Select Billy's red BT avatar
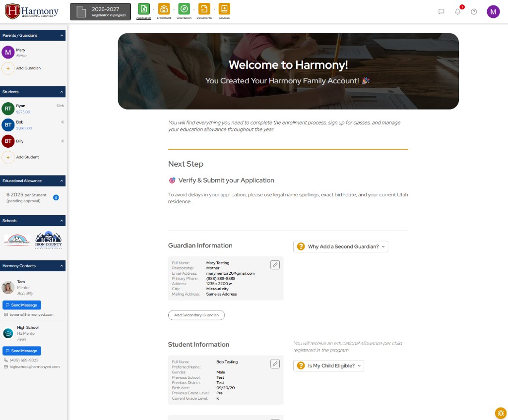 tap(8, 141)
